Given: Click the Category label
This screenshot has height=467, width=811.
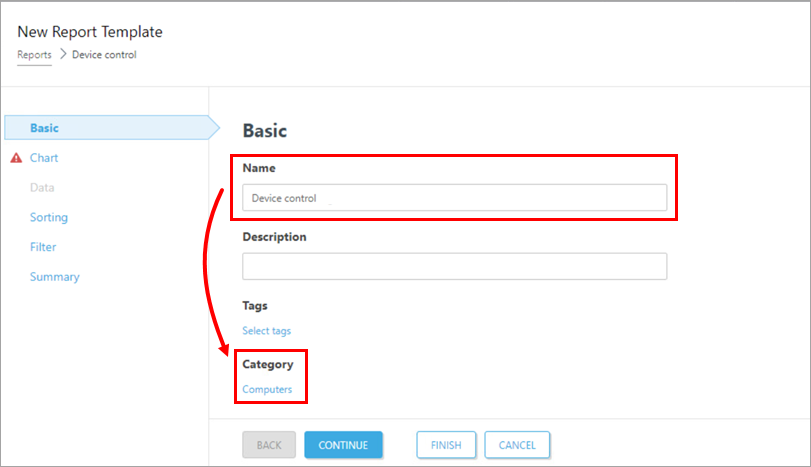Looking at the screenshot, I should click(x=268, y=365).
